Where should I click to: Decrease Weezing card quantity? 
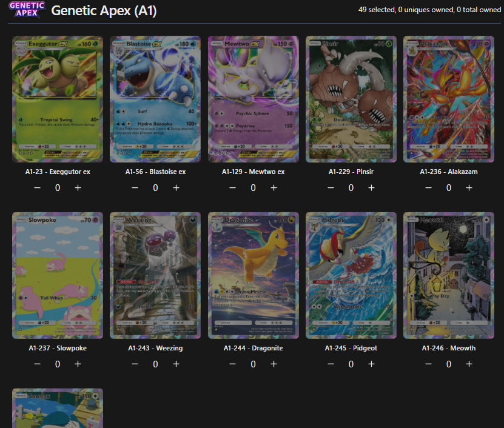click(x=135, y=364)
